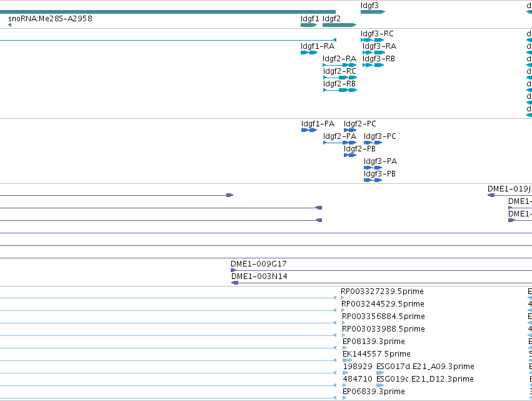This screenshot has width=532, height=401.
Task: Select the RP003033988.5prime EST label
Action: [383, 329]
